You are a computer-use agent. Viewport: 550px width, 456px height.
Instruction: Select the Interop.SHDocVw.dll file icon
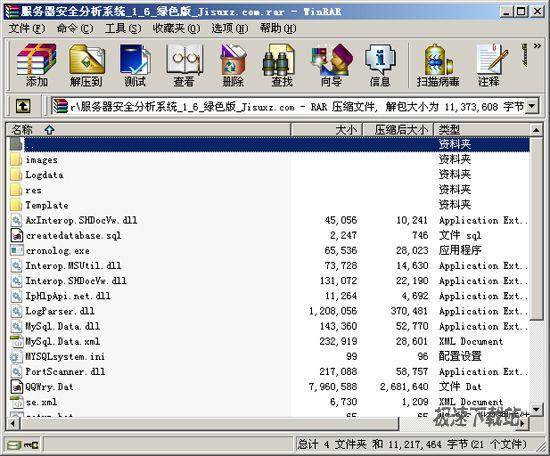pyautogui.click(x=16, y=281)
